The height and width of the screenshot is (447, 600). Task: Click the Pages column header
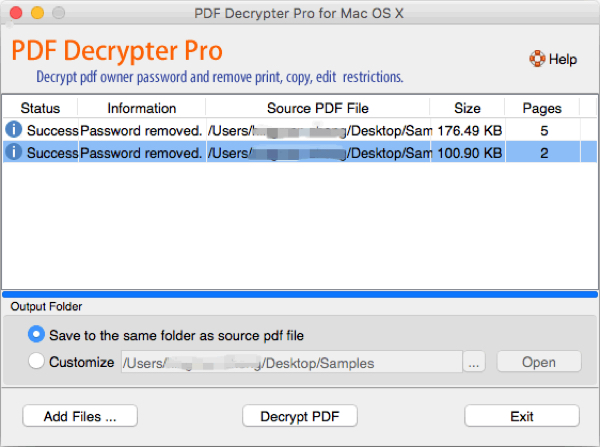pyautogui.click(x=542, y=108)
